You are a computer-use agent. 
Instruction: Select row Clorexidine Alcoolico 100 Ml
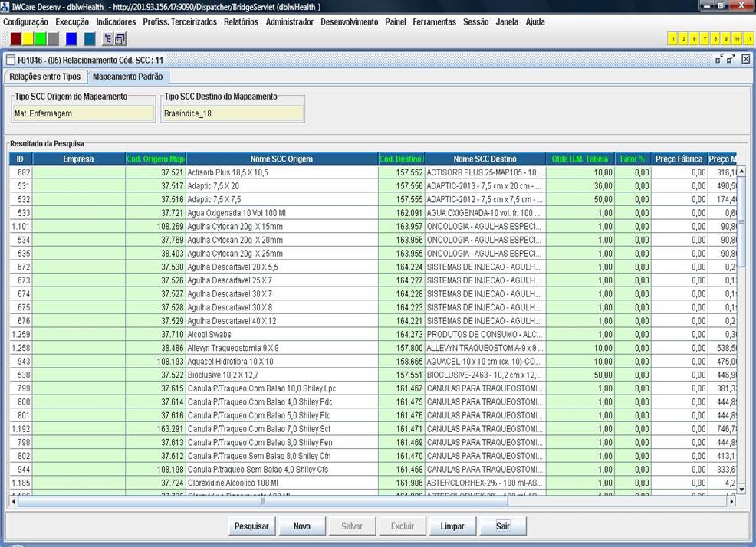(x=373, y=483)
